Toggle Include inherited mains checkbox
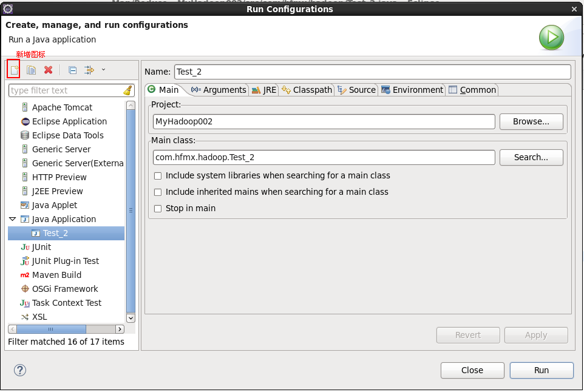The image size is (584, 392). 158,192
